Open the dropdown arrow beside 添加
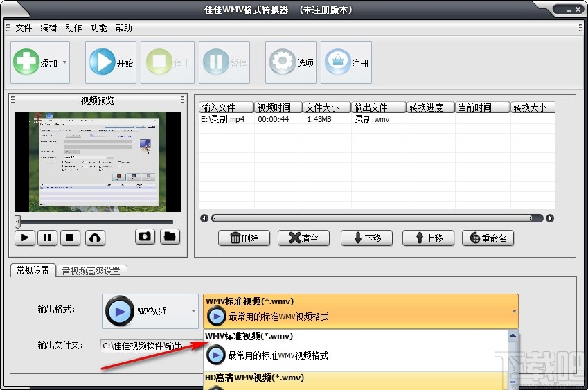The image size is (588, 390). coord(65,62)
